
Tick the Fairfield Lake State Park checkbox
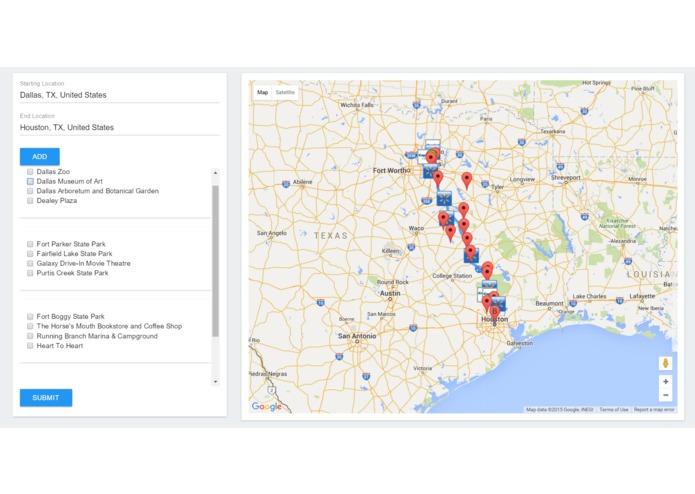pyautogui.click(x=30, y=254)
